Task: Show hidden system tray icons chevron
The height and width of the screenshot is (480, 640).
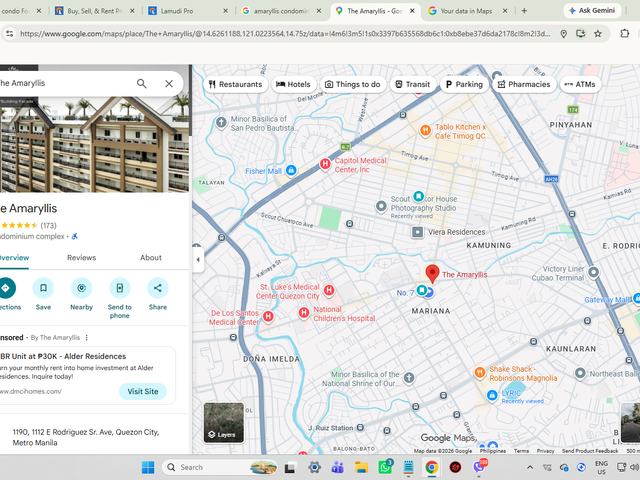Action: pos(530,467)
